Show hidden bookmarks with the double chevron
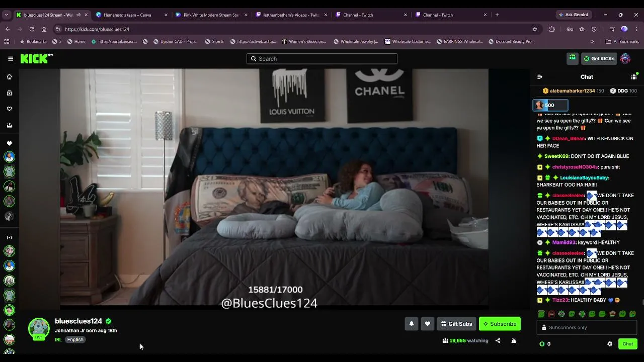 coord(592,42)
